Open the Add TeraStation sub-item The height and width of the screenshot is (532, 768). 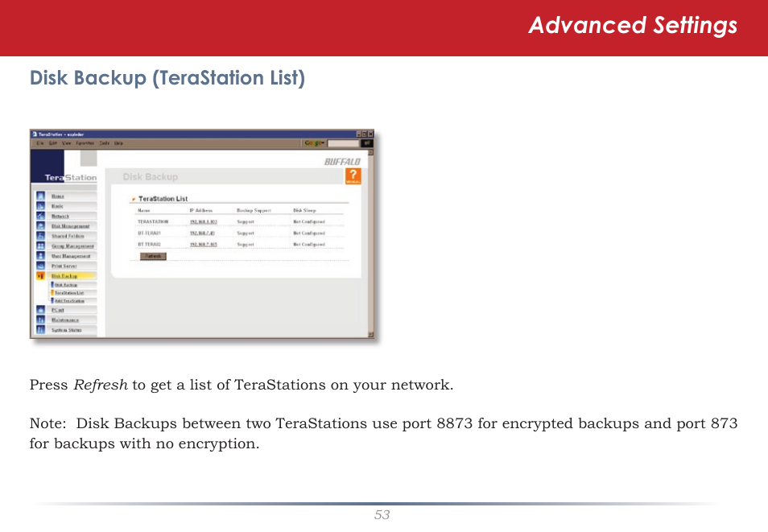point(69,301)
